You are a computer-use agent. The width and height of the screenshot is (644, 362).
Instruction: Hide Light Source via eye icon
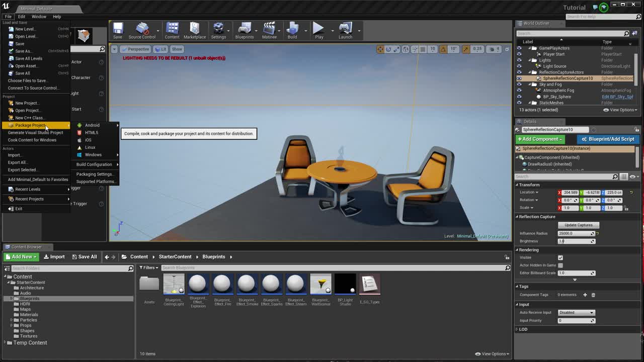(519, 66)
